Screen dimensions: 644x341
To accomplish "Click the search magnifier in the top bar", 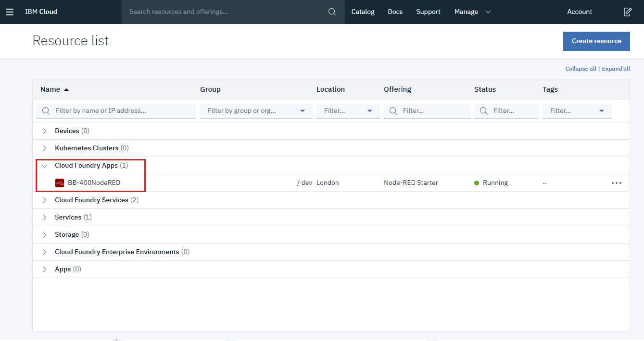I will click(331, 12).
